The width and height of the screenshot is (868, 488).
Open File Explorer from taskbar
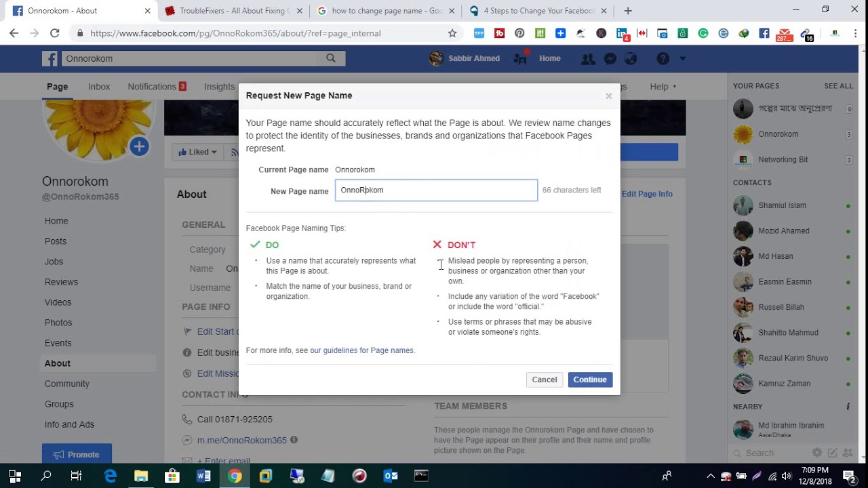(x=141, y=476)
